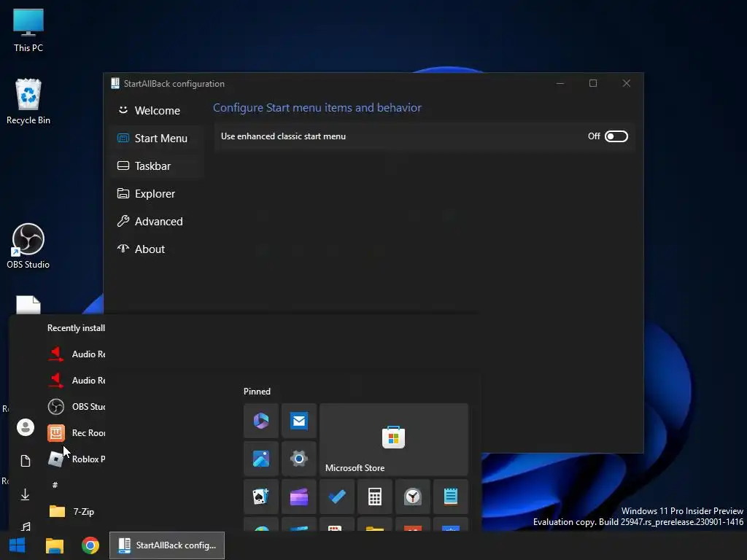Open Music from the Start menu rail
This screenshot has height=560, width=747.
pyautogui.click(x=26, y=526)
